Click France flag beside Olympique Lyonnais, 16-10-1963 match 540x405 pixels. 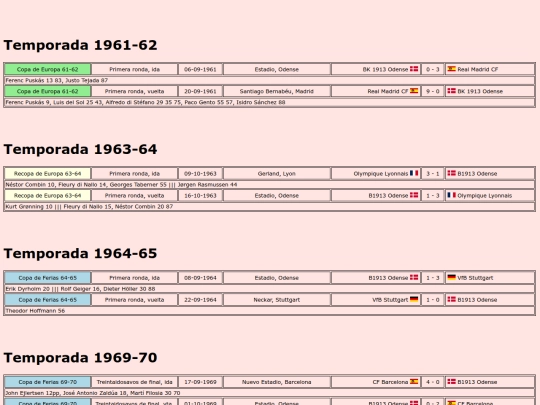(x=451, y=195)
